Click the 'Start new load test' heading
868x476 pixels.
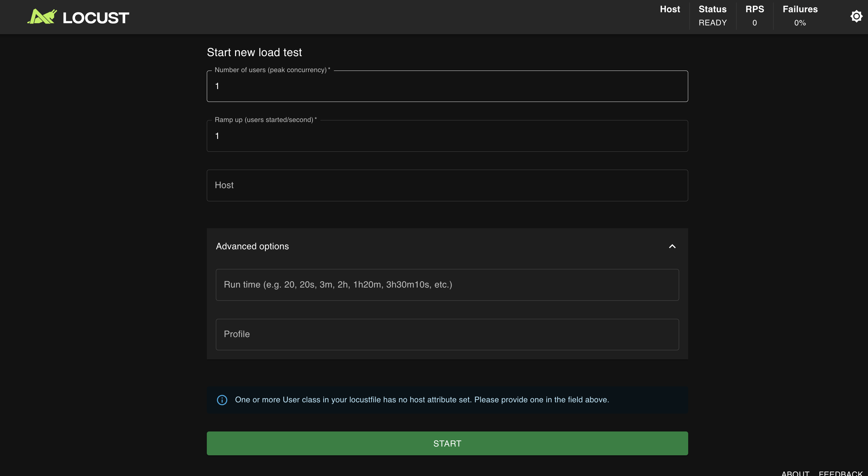tap(254, 52)
